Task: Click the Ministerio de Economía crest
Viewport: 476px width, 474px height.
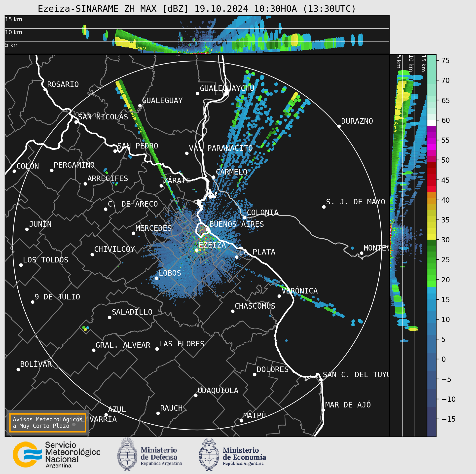Action: tap(209, 455)
